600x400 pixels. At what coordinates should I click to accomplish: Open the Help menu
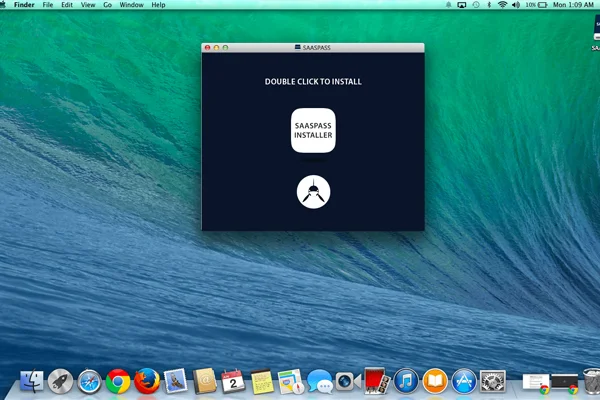click(x=158, y=5)
